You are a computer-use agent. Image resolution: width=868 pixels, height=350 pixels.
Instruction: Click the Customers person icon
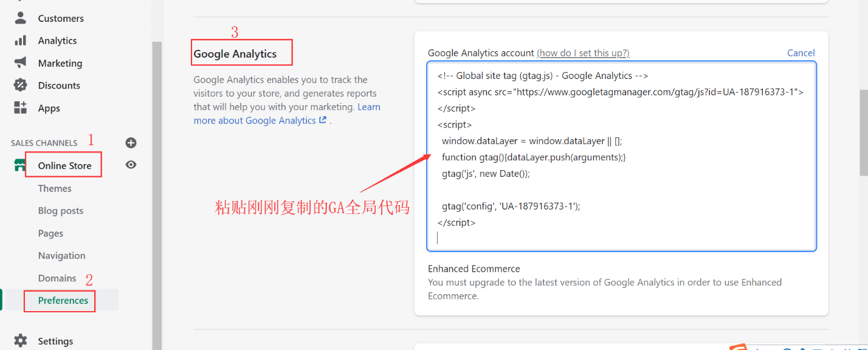click(21, 18)
